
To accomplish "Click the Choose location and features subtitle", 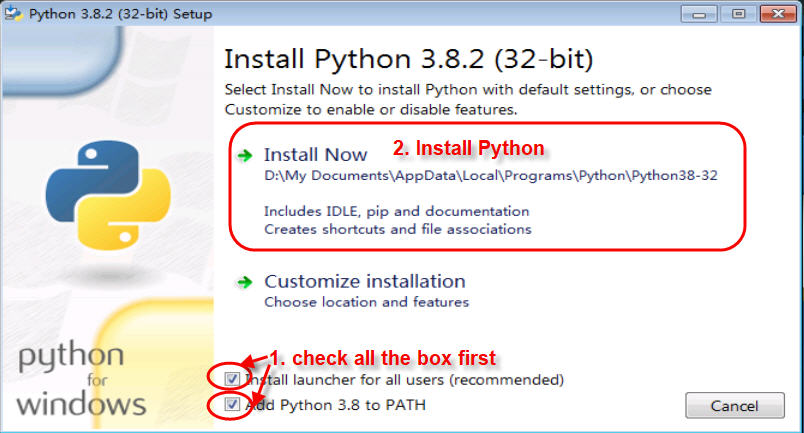I will click(x=366, y=302).
